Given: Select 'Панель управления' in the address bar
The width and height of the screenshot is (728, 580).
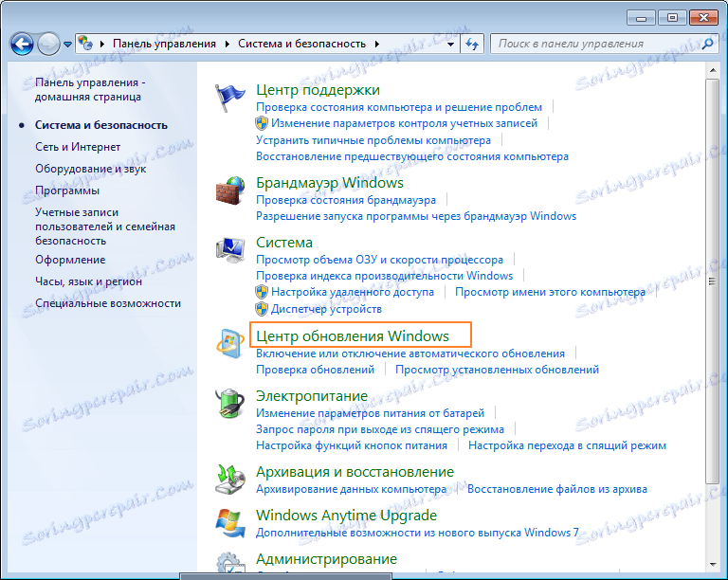Looking at the screenshot, I should pyautogui.click(x=164, y=44).
